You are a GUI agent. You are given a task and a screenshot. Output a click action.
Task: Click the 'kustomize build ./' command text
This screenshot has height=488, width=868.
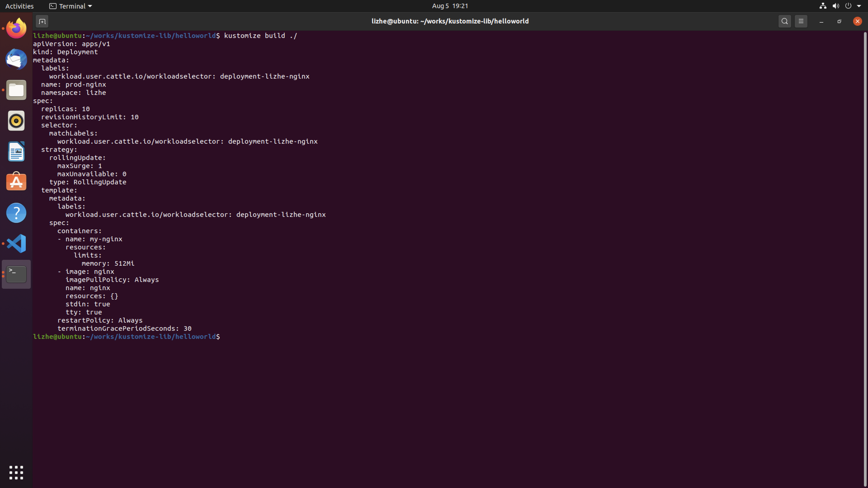click(x=260, y=36)
